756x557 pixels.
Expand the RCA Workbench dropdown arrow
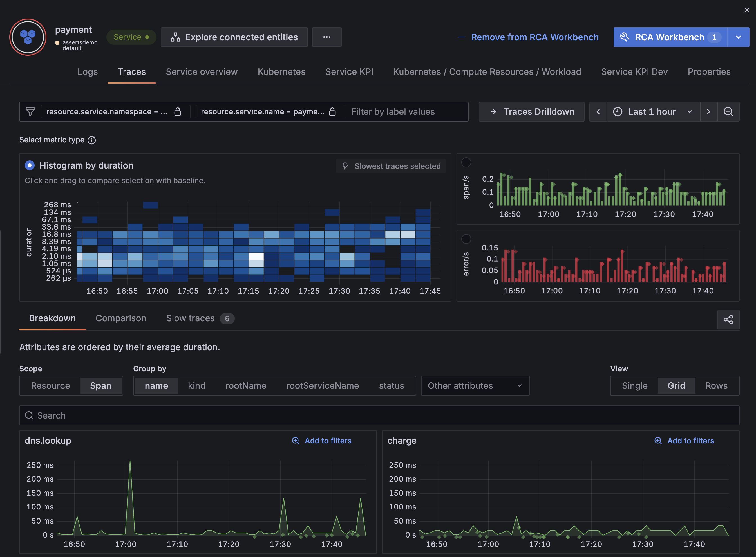pyautogui.click(x=738, y=37)
